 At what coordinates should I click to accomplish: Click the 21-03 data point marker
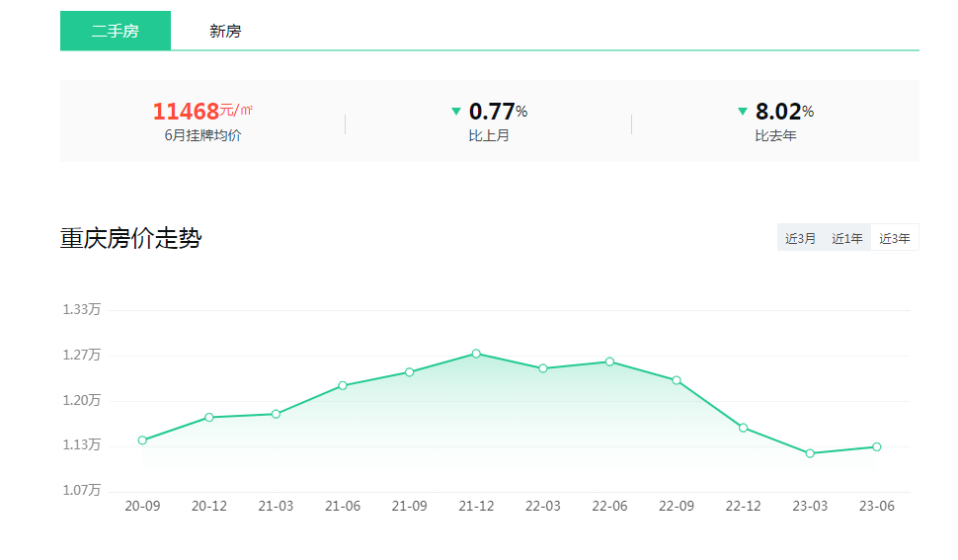click(276, 414)
